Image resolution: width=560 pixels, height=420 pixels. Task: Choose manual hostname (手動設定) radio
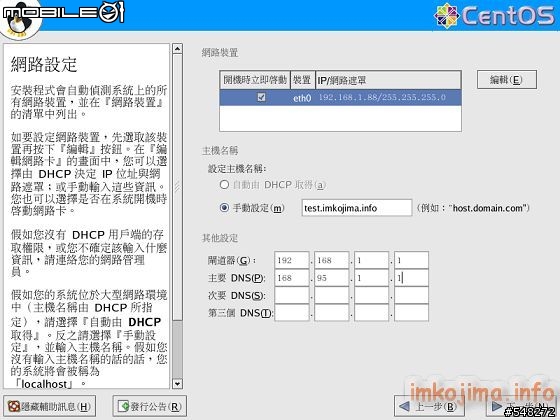(x=224, y=208)
